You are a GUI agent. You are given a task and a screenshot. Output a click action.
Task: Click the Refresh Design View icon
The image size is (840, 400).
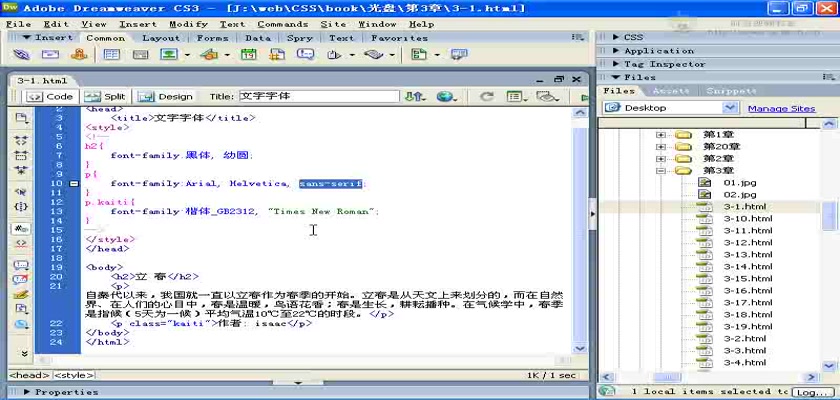(486, 96)
